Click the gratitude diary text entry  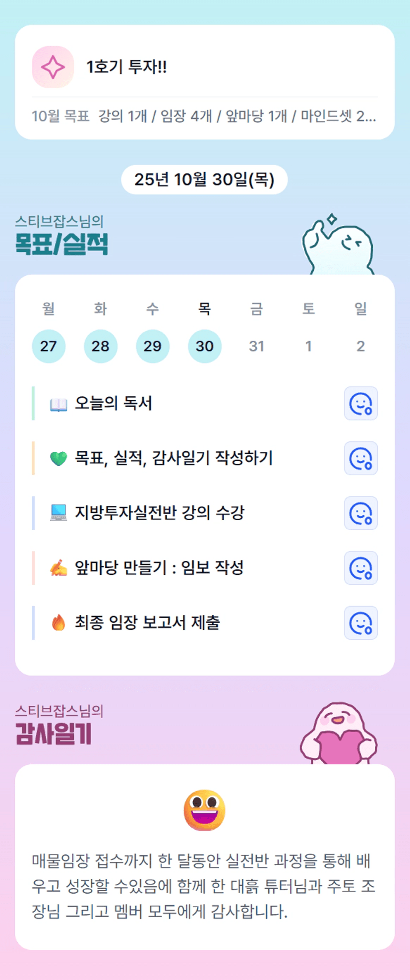pyautogui.click(x=204, y=886)
